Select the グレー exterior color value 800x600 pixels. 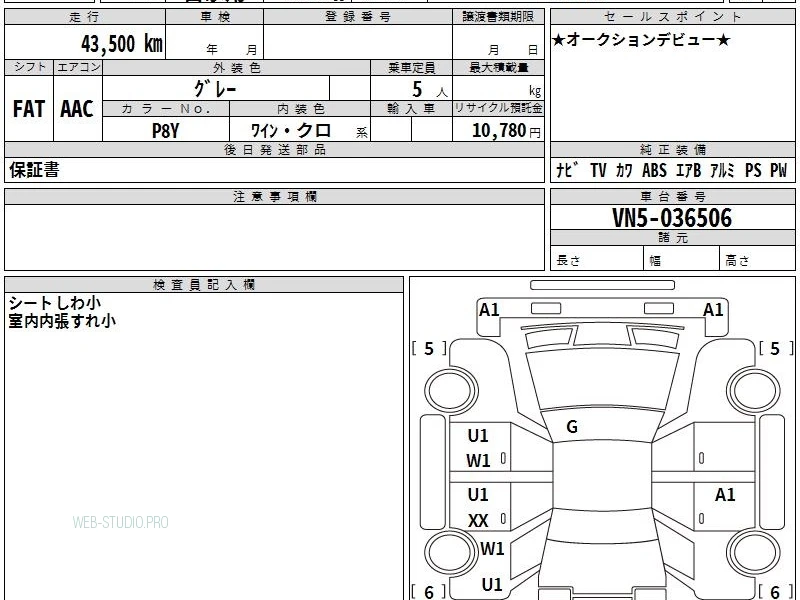point(215,89)
